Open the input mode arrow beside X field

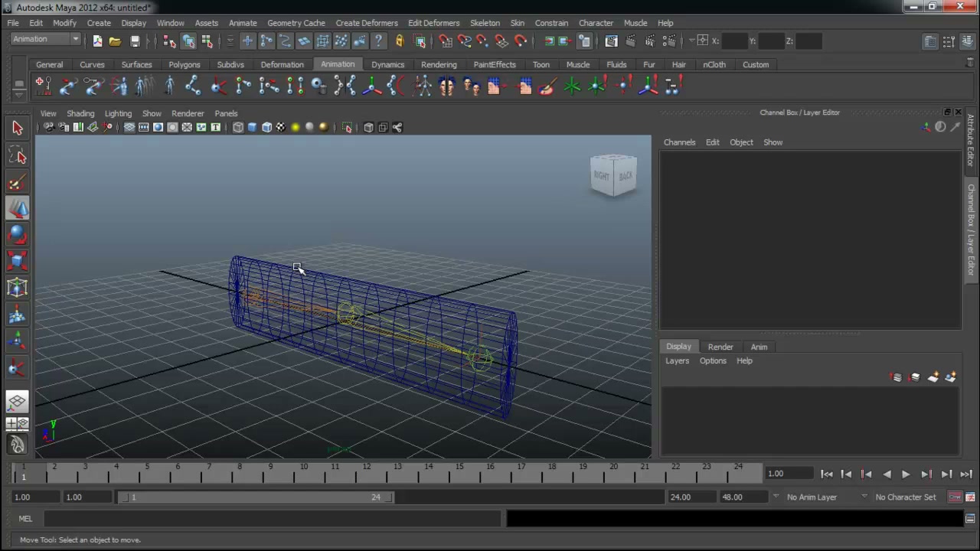point(691,41)
